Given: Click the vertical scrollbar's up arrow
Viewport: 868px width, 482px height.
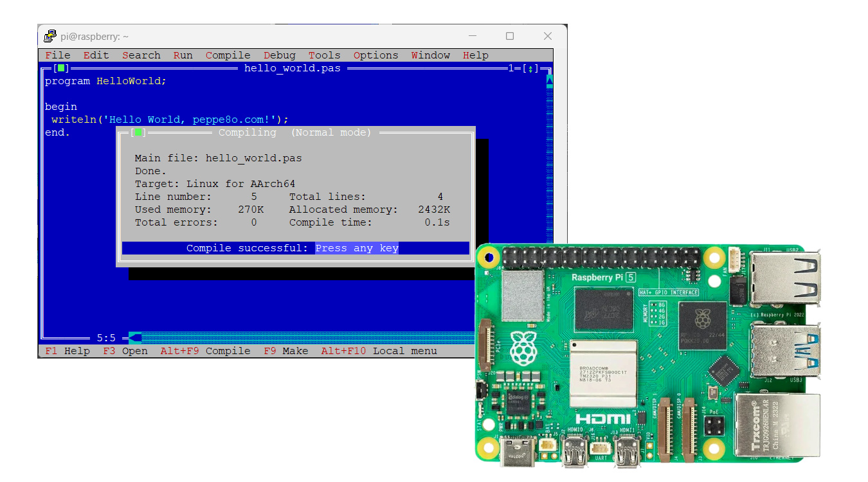Looking at the screenshot, I should tap(548, 79).
